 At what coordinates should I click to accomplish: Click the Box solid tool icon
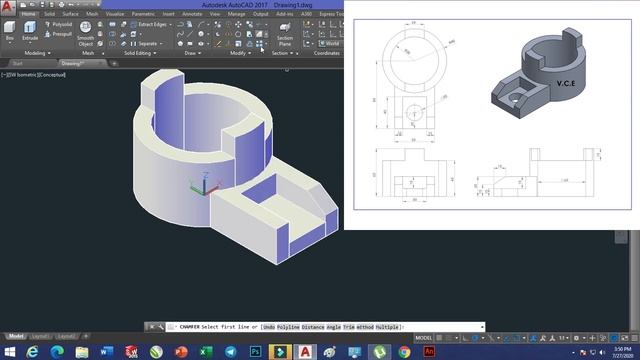[9, 28]
